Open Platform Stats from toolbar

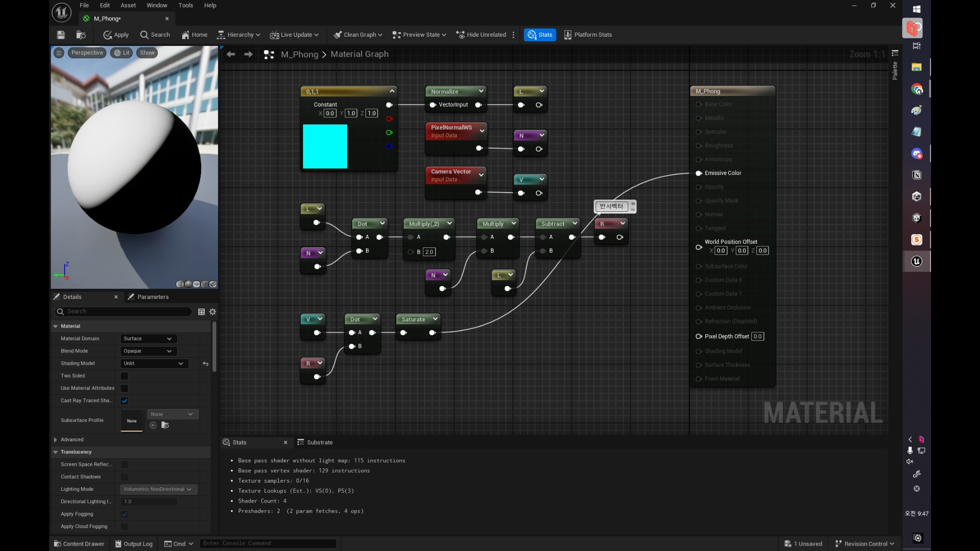tap(588, 35)
